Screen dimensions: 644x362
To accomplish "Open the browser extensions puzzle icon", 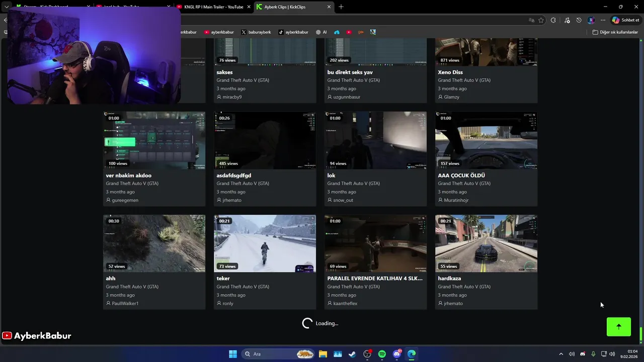I will pyautogui.click(x=553, y=20).
